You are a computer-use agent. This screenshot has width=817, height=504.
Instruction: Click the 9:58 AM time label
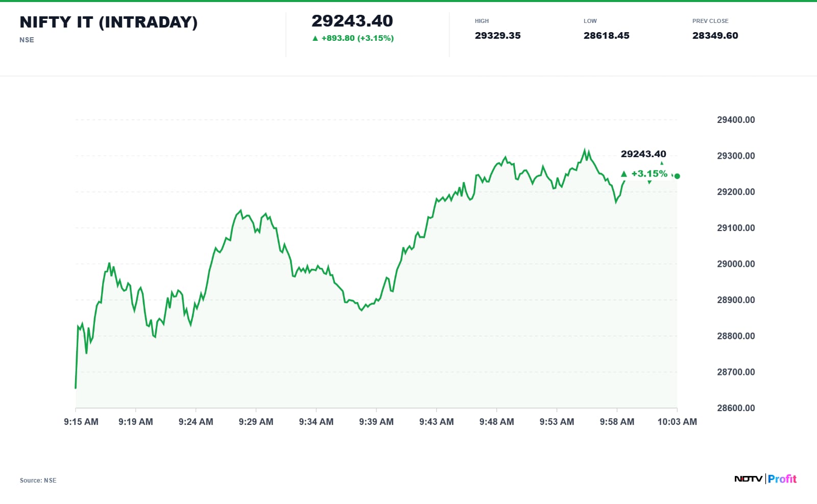[617, 422]
